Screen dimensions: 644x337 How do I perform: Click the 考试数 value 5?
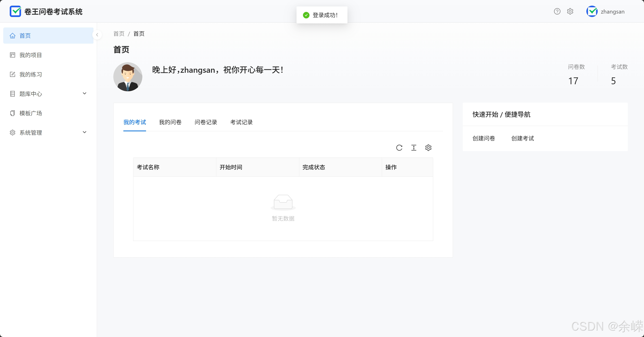[x=613, y=81]
